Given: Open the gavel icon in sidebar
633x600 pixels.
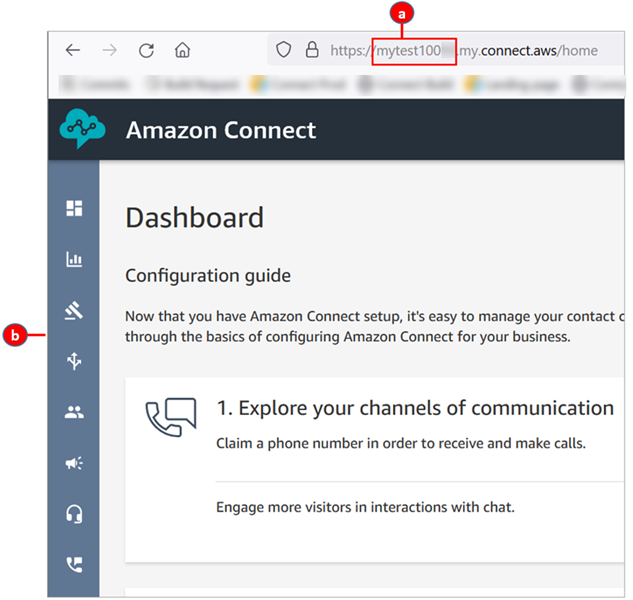Looking at the screenshot, I should click(74, 310).
